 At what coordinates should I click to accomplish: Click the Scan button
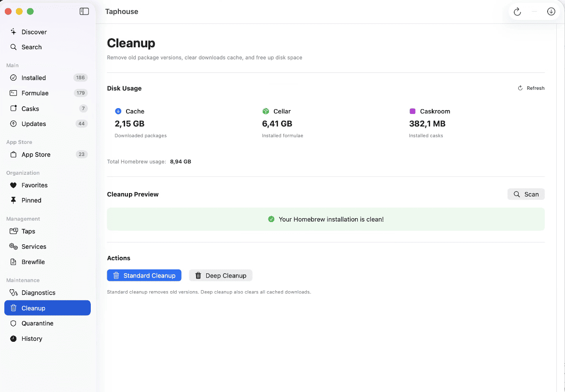point(526,194)
